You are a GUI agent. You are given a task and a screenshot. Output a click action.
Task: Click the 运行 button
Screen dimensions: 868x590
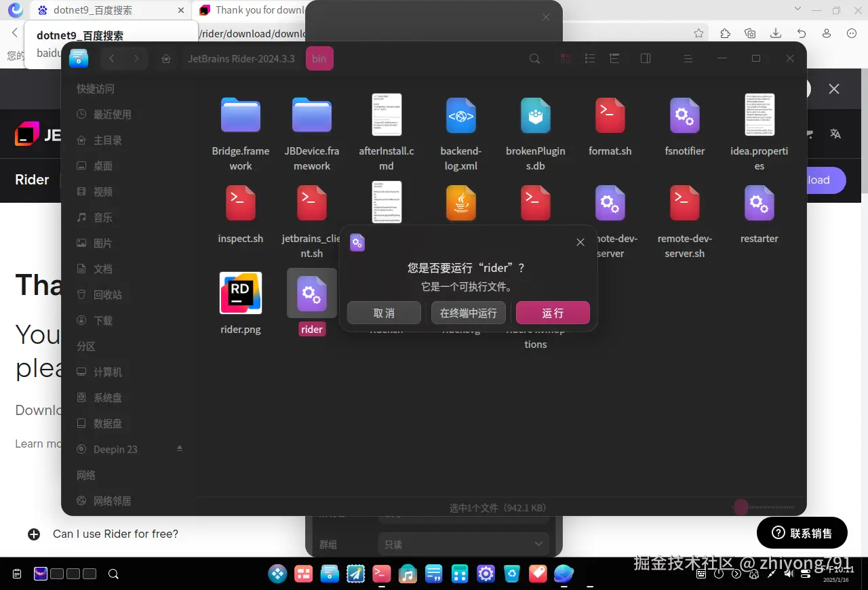pos(553,313)
